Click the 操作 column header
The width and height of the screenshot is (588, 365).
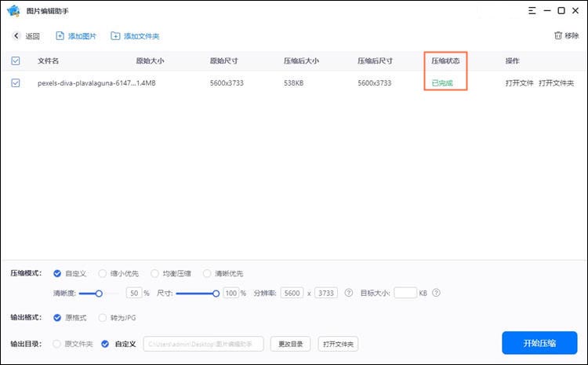click(512, 61)
